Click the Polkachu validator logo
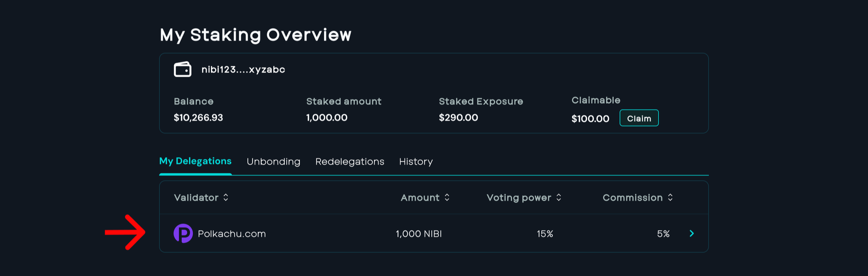868x276 pixels. click(183, 233)
